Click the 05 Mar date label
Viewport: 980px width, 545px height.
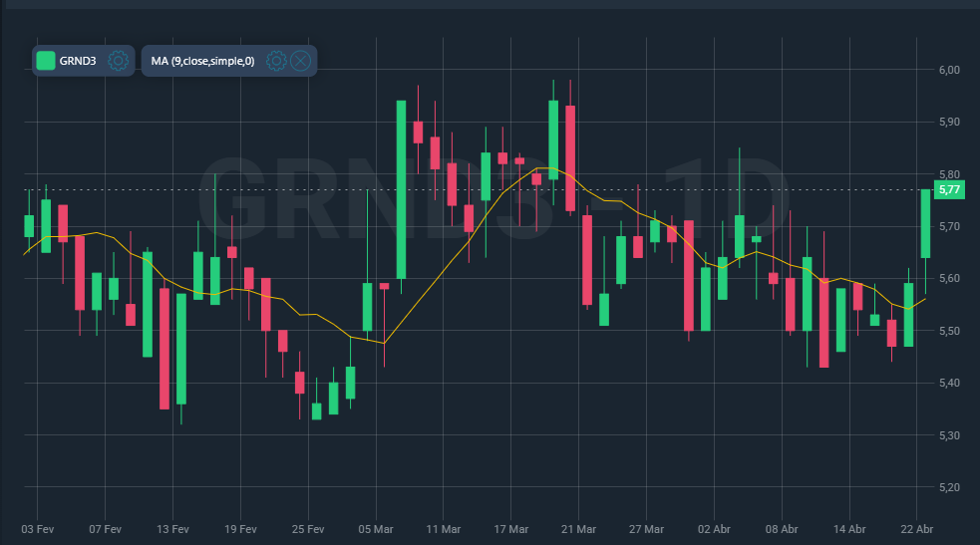click(376, 529)
